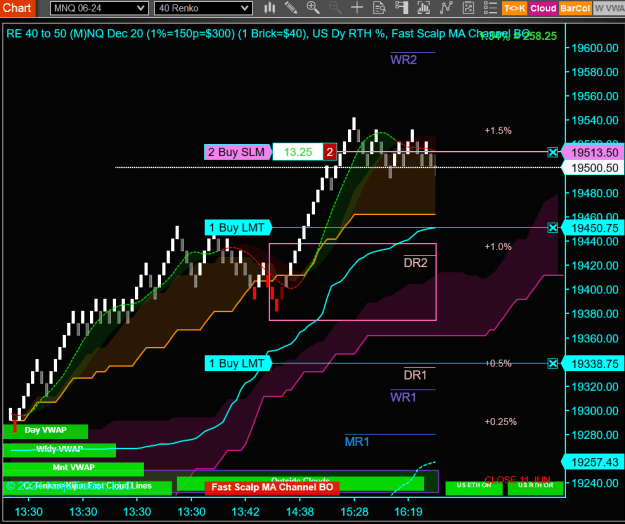Open the strategies clipboard icon
625x524 pixels.
pos(468,8)
